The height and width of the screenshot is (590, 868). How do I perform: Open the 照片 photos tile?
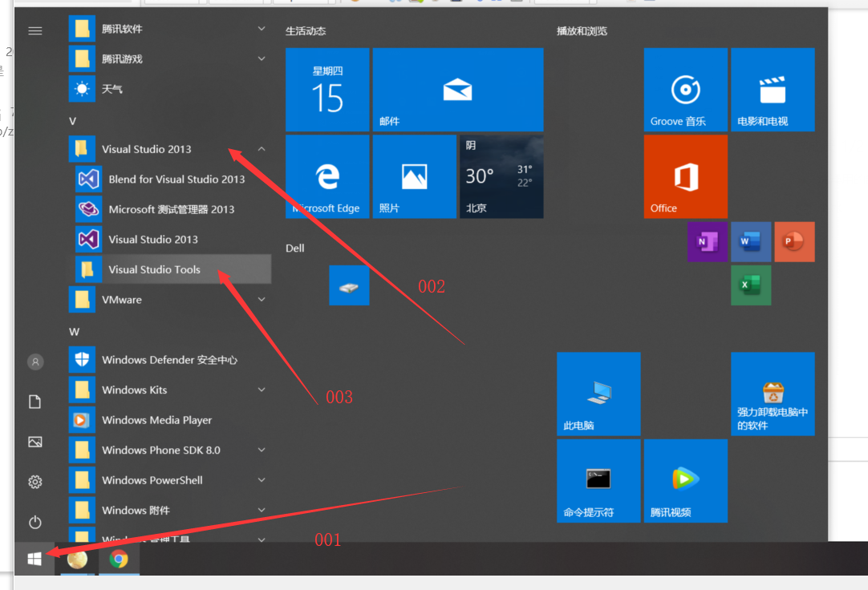tap(414, 176)
